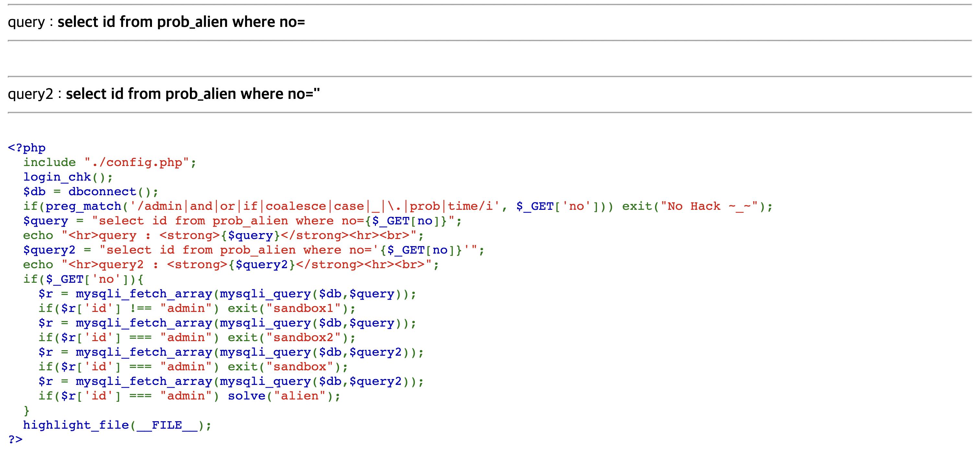Click the 'No Hack ~_~' exit string
980x453 pixels.
[x=709, y=206]
